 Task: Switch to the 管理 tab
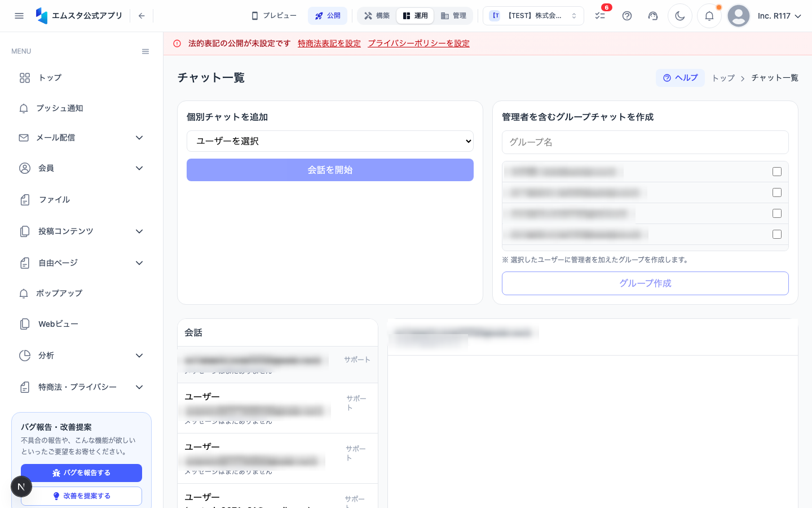(x=453, y=16)
